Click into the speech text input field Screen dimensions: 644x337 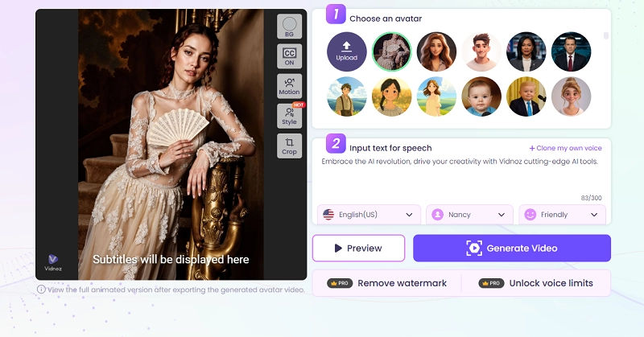(460, 177)
